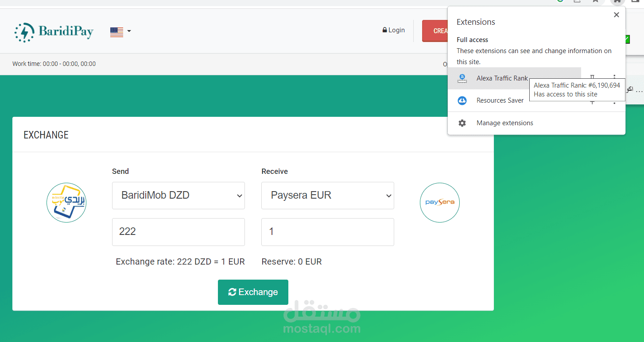Click the 'Full access' heading

472,40
